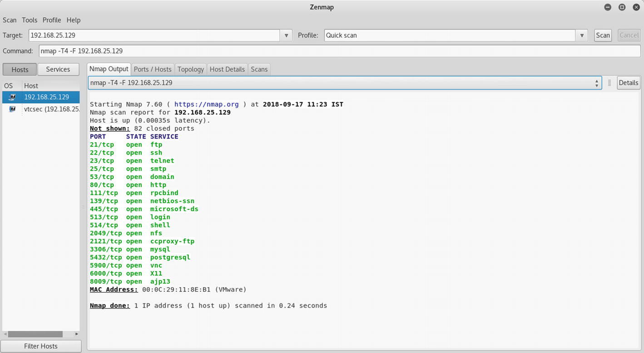Screen dimensions: 644x353
Task: Close the Zenmap window
Action: coord(635,7)
